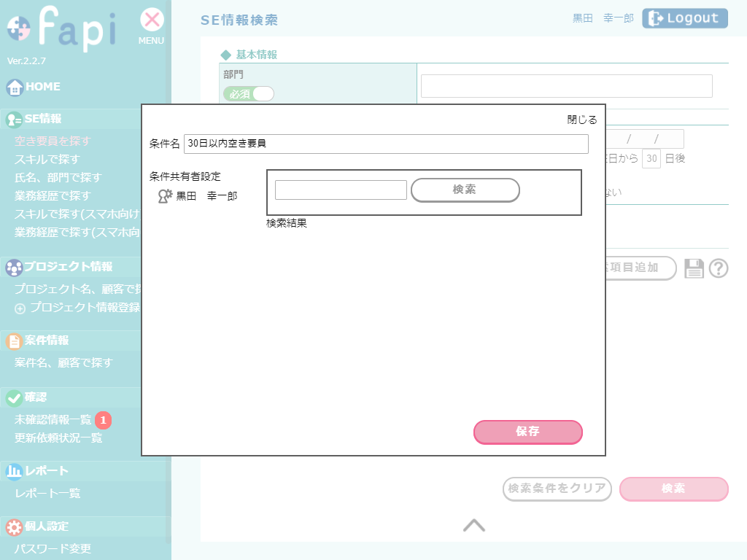747x560 pixels.
Task: Click the shared-user search input field
Action: 341,190
